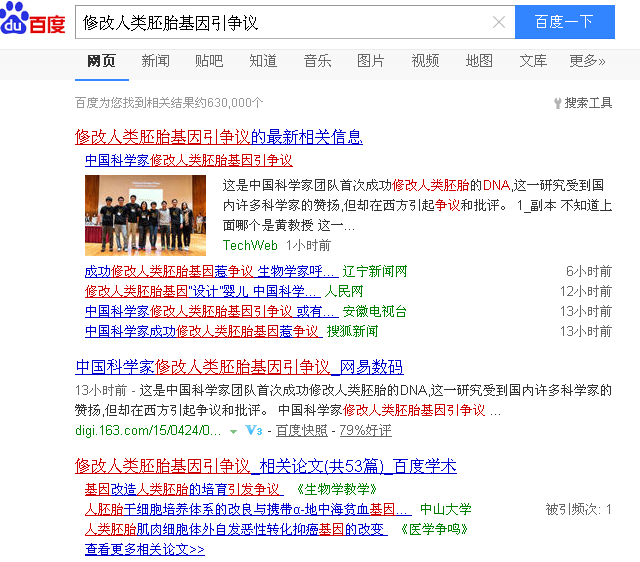The height and width of the screenshot is (562, 640).
Task: Click the 中山大学 source label
Action: [446, 509]
